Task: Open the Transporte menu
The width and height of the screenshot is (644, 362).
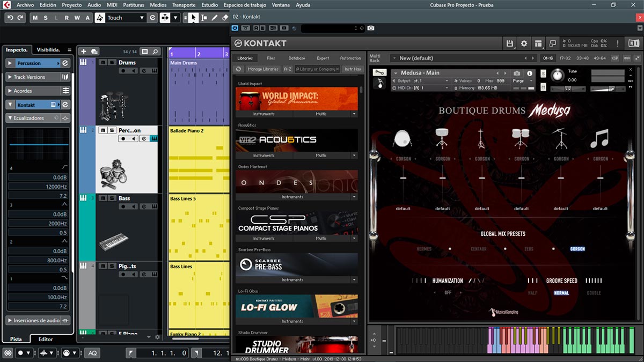Action: click(184, 5)
